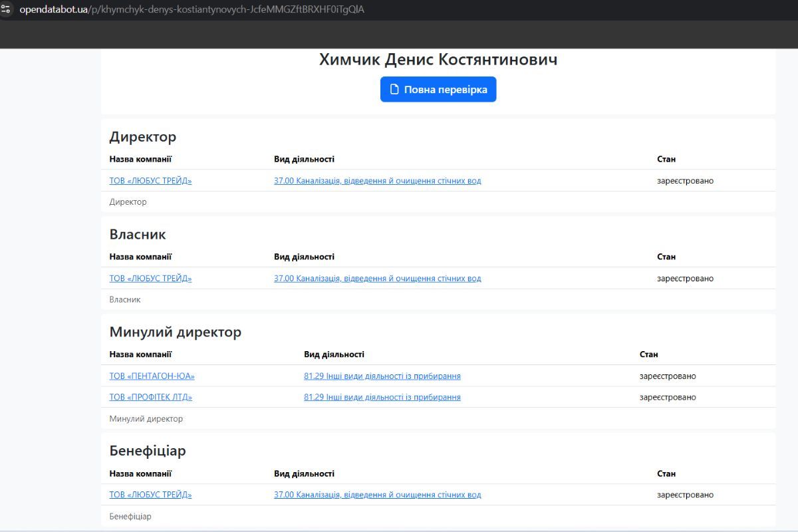Viewport: 798px width, 532px height.
Task: Open the 81.29 activity link for ПЕНТАГОН-ЮА
Action: point(382,375)
